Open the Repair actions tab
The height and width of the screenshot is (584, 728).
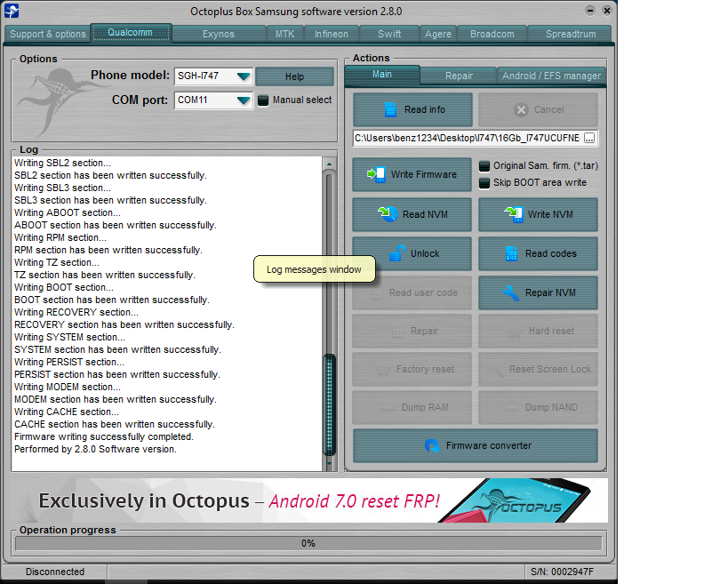click(x=459, y=76)
